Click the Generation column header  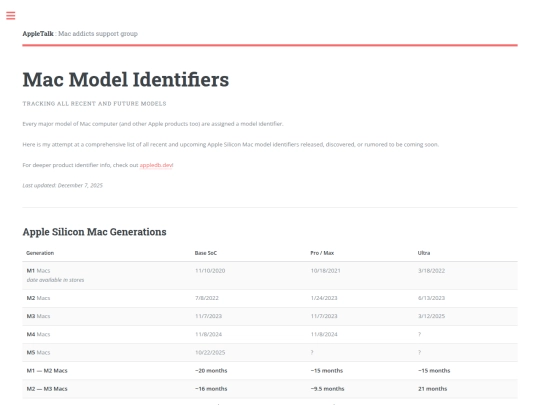[x=40, y=253]
